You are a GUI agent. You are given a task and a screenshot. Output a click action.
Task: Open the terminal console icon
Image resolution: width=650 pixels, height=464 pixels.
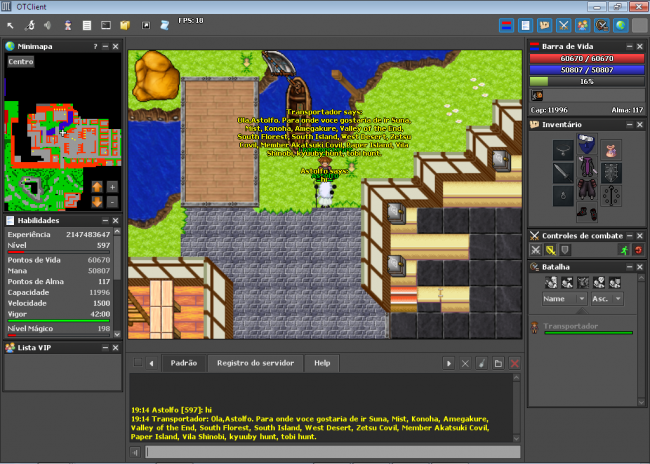point(106,26)
